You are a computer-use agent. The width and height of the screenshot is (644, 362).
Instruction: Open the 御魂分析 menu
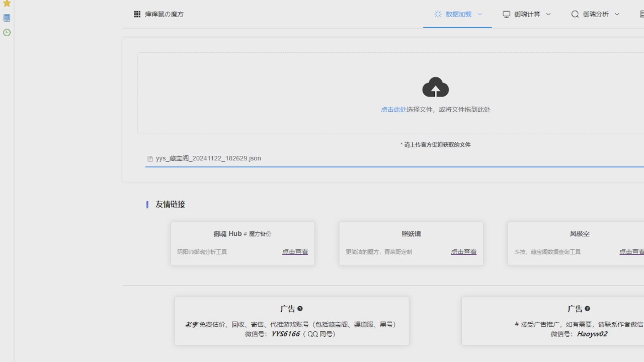click(x=595, y=14)
